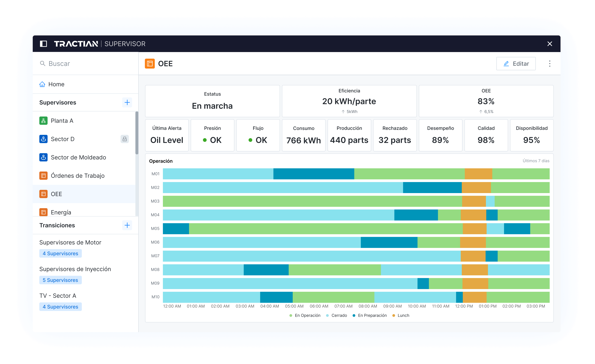Toggle the sidebar panel icon

43,44
